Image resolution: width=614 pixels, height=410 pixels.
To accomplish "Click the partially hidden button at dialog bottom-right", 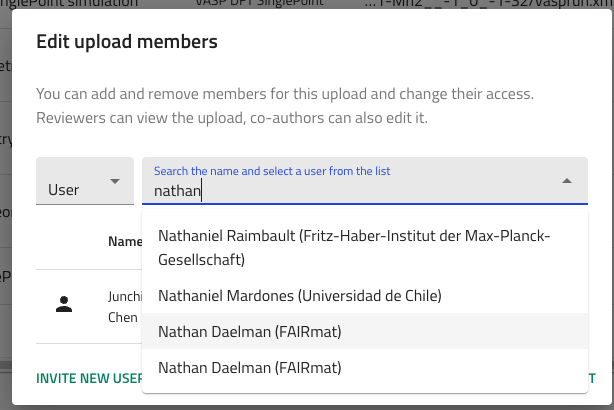I will [x=590, y=378].
